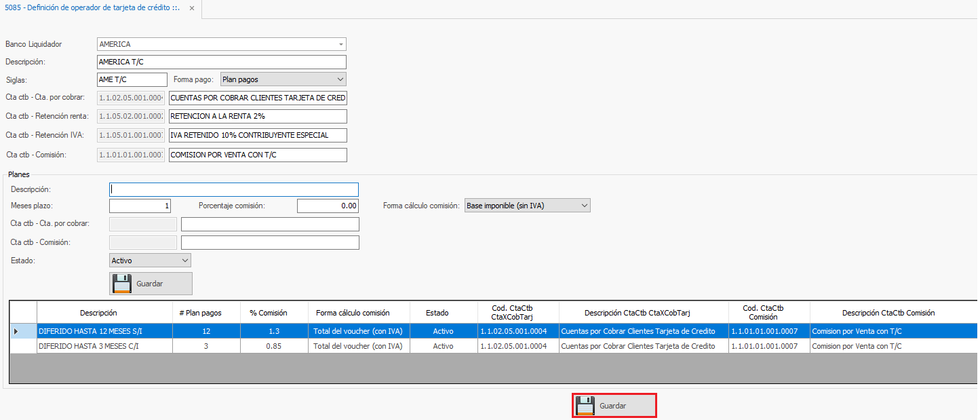Close the 5085 operator definition tab
Screen dimensions: 980x420
tap(191, 9)
